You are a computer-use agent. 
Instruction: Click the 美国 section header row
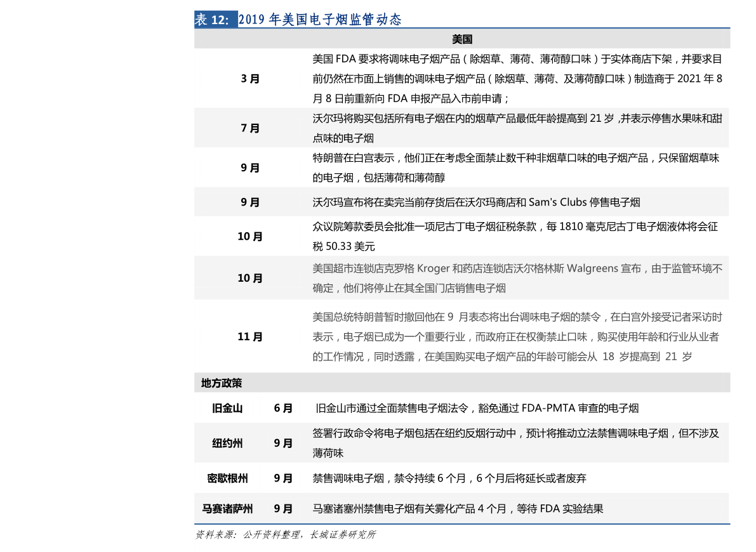point(462,38)
